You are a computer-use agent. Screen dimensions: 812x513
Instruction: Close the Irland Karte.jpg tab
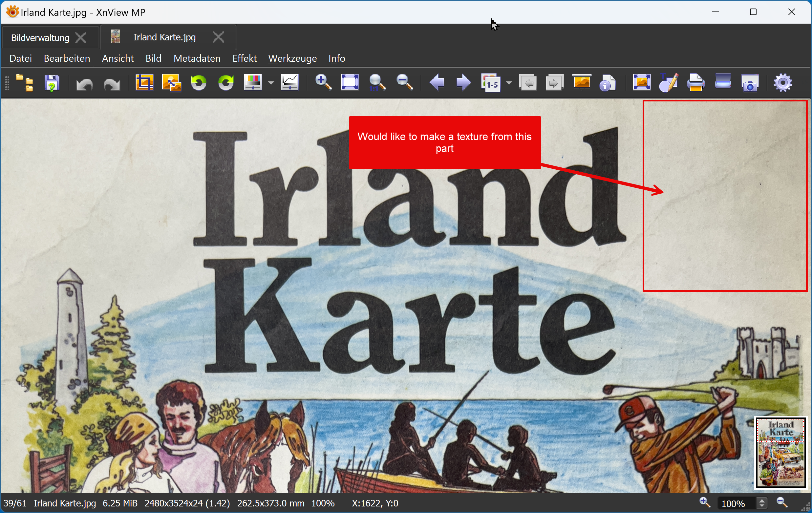(219, 37)
